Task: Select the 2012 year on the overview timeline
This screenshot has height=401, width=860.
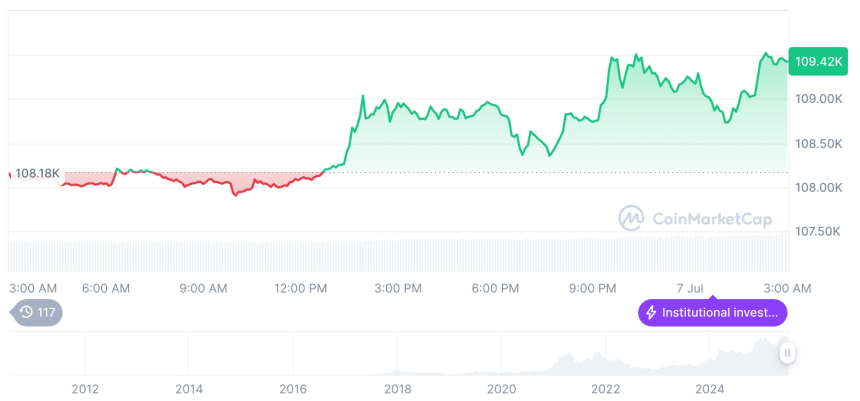Action: click(85, 388)
